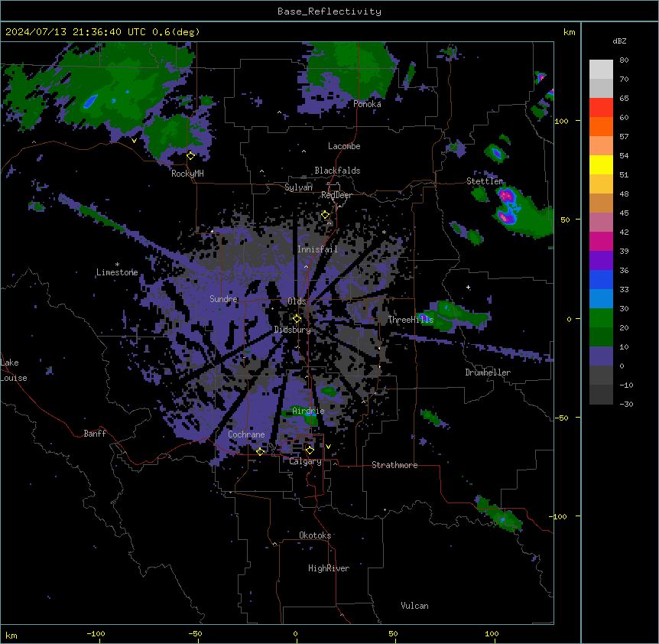Click the Didsbury label
This screenshot has width=659, height=644.
292,330
